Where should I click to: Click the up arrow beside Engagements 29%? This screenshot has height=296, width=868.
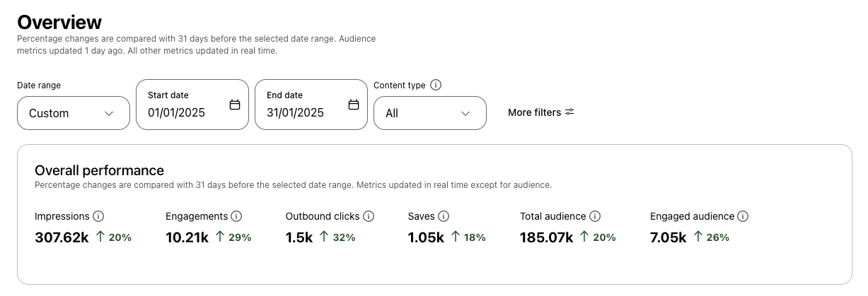[220, 237]
